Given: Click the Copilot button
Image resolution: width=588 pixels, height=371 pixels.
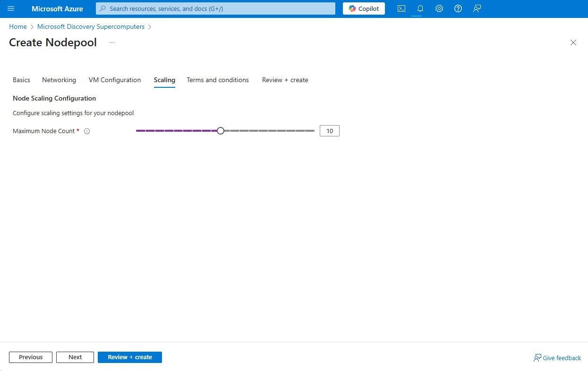Looking at the screenshot, I should [364, 8].
